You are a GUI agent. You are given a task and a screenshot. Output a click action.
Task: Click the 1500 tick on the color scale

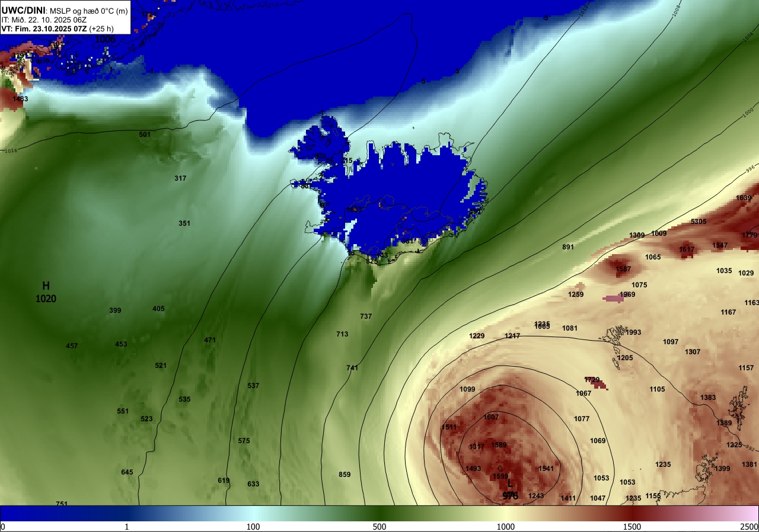coord(632,527)
